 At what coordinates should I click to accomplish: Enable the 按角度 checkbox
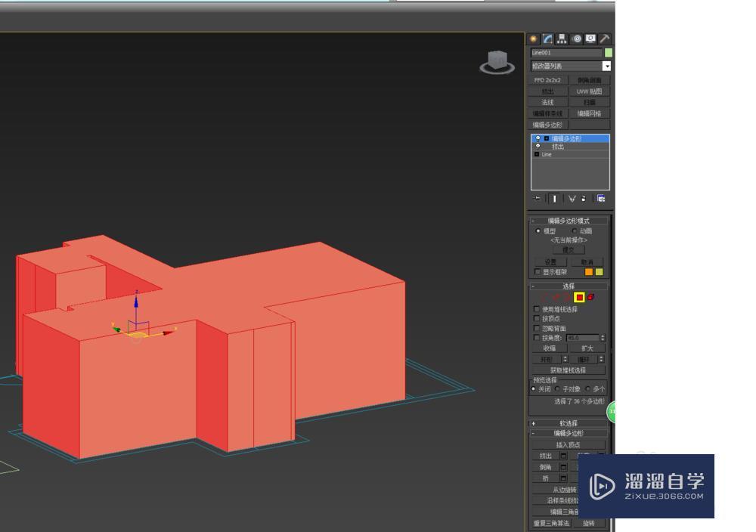tap(537, 338)
